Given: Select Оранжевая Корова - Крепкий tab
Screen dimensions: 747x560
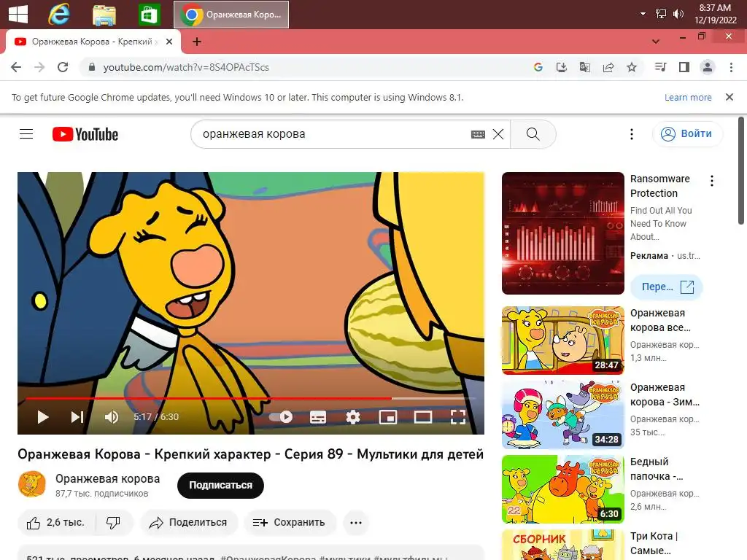Looking at the screenshot, I should (x=93, y=42).
